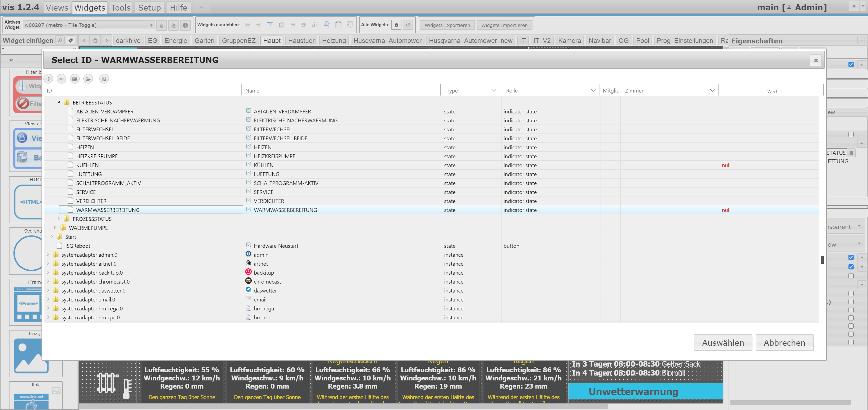Align widgets left icon

tap(247, 25)
